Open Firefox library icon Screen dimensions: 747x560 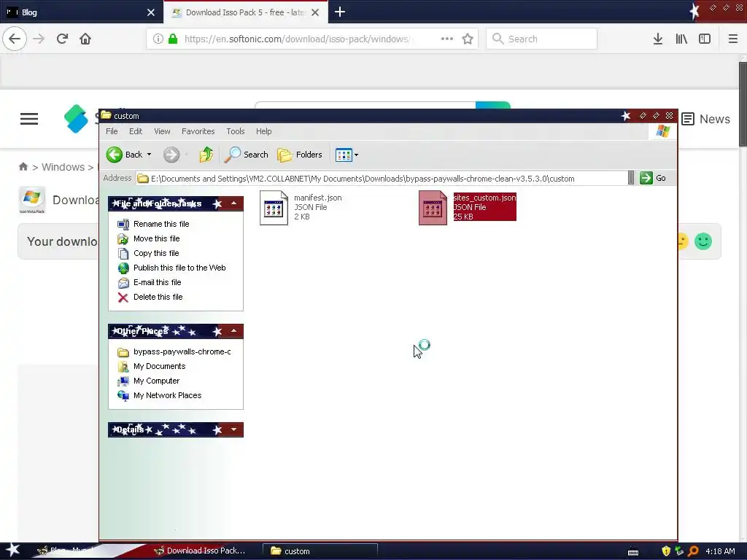click(x=681, y=39)
